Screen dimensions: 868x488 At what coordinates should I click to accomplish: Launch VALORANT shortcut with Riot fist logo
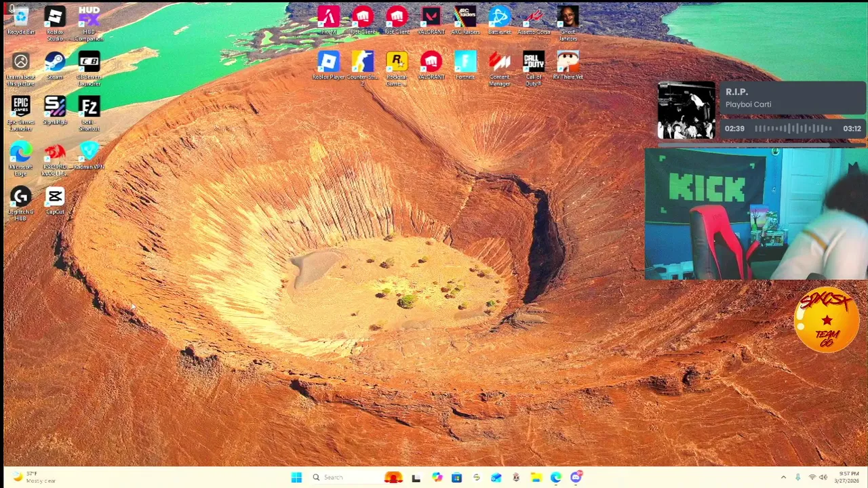pyautogui.click(x=431, y=66)
